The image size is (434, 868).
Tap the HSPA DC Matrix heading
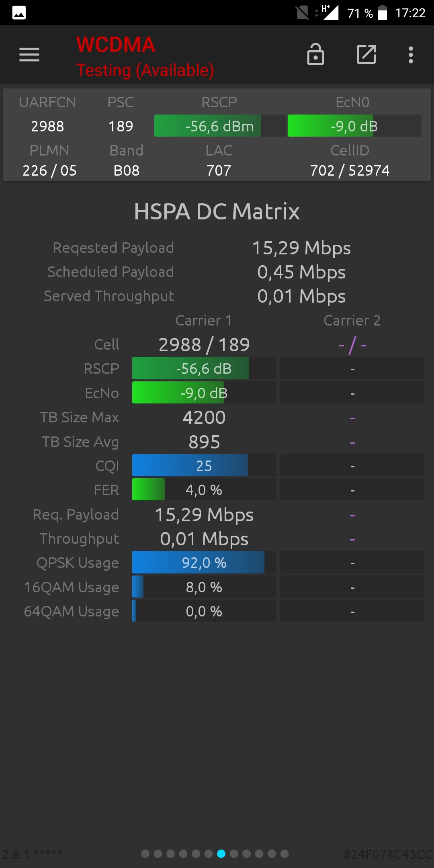(217, 211)
